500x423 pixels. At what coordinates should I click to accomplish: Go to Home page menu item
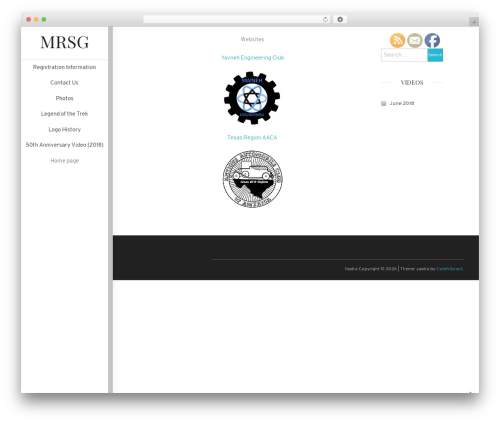click(65, 161)
